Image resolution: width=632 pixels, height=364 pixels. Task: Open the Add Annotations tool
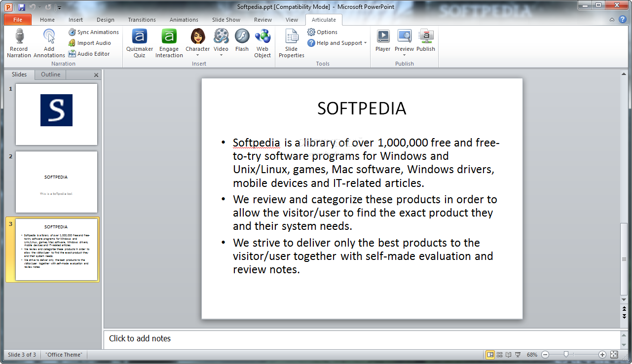click(49, 43)
